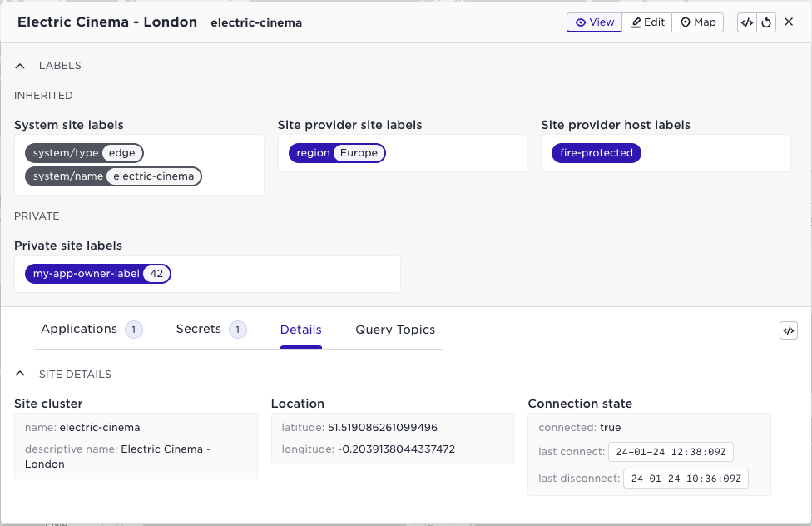Click the last disconnect timestamp field
Image resolution: width=812 pixels, height=526 pixels.
click(686, 479)
